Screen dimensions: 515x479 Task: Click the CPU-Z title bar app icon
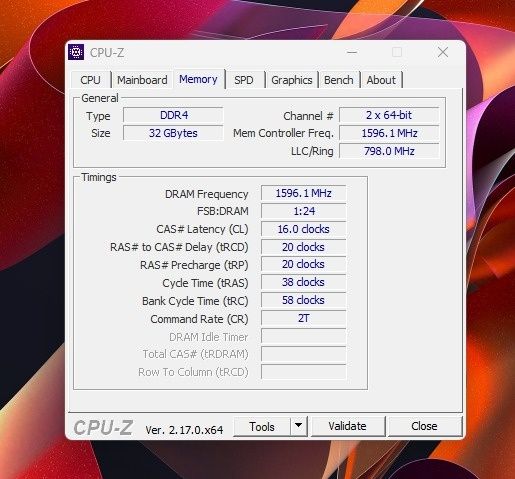76,52
